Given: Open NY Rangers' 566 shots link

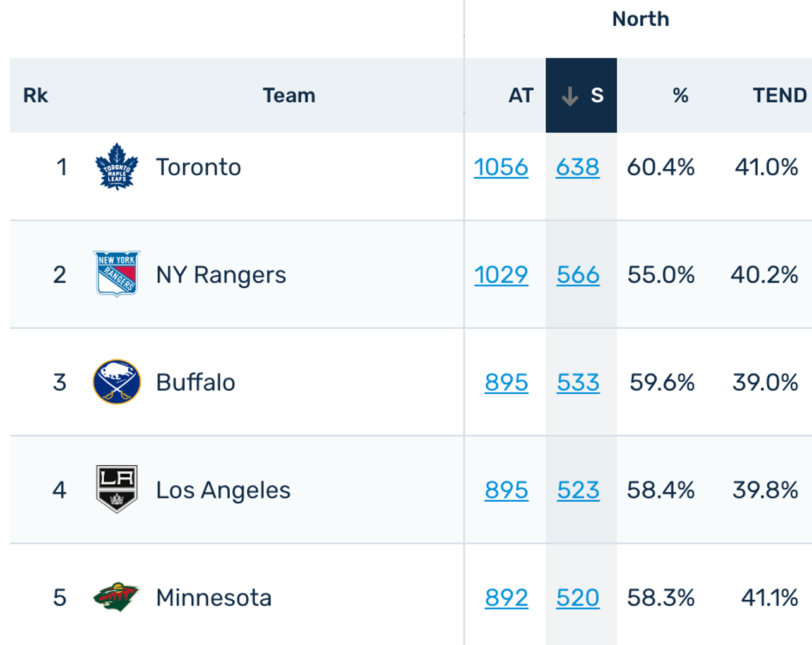Looking at the screenshot, I should 578,275.
